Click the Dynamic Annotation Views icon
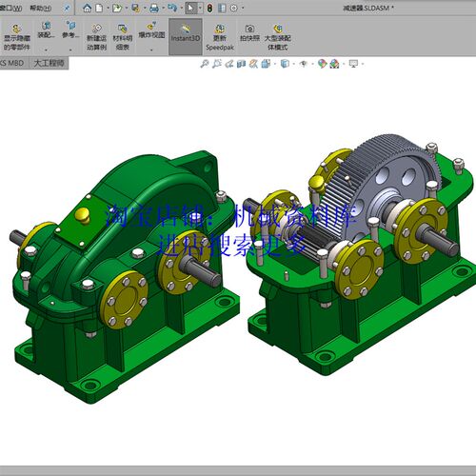Screen dimensions: 476x476 tap(253, 64)
